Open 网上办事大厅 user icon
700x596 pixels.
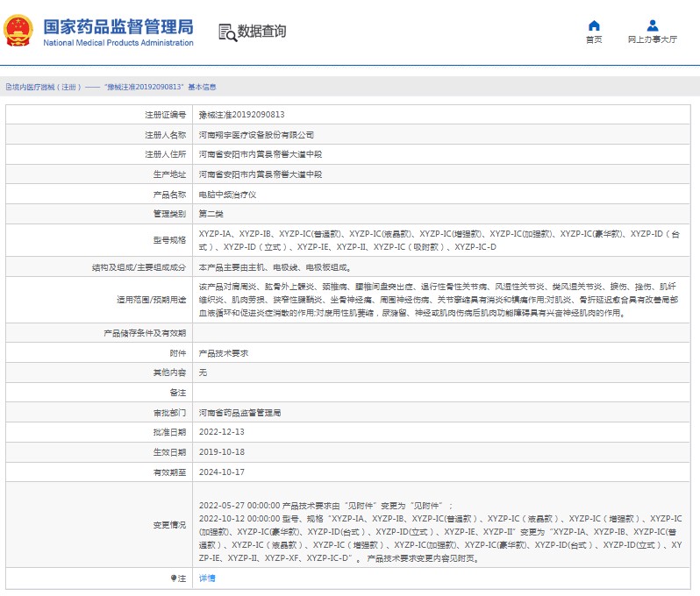coord(653,25)
